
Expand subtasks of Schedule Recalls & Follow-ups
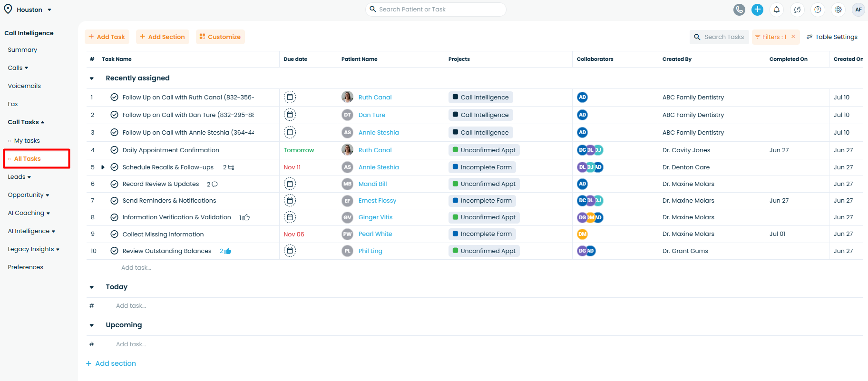tap(103, 167)
